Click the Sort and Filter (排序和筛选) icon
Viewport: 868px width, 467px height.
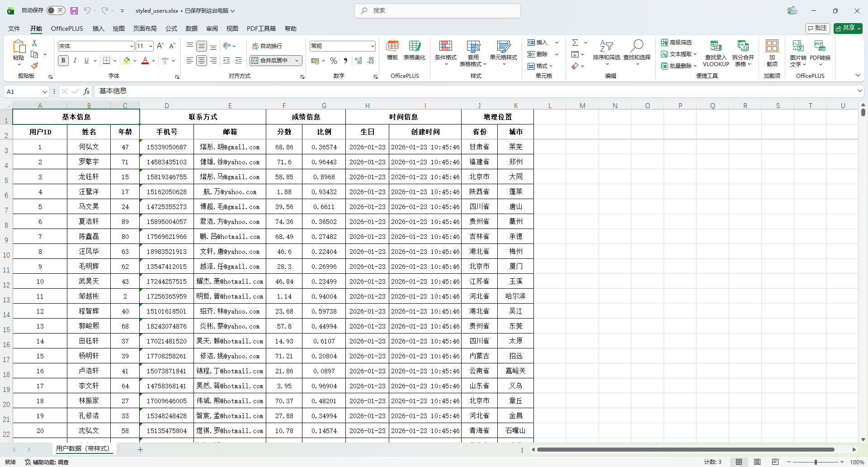(606, 46)
